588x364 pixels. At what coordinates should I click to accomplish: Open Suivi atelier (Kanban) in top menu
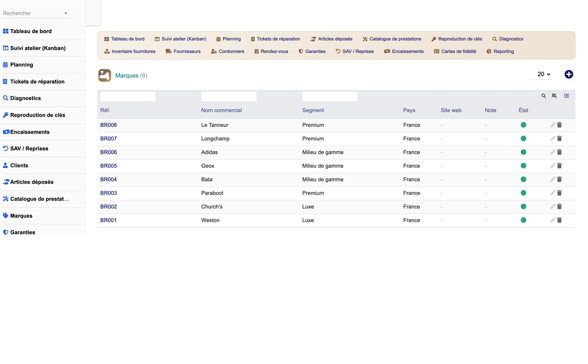[x=180, y=39]
